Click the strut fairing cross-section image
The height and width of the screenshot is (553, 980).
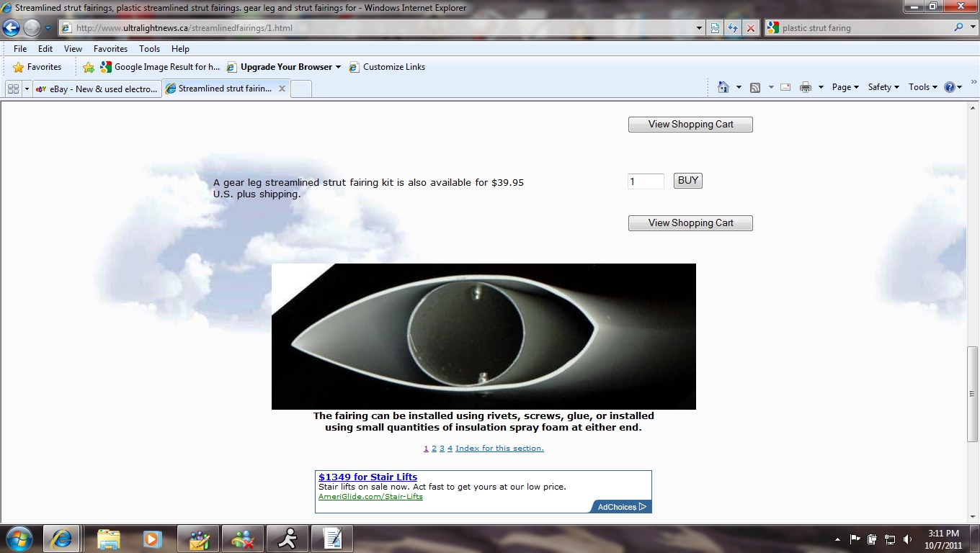(484, 336)
